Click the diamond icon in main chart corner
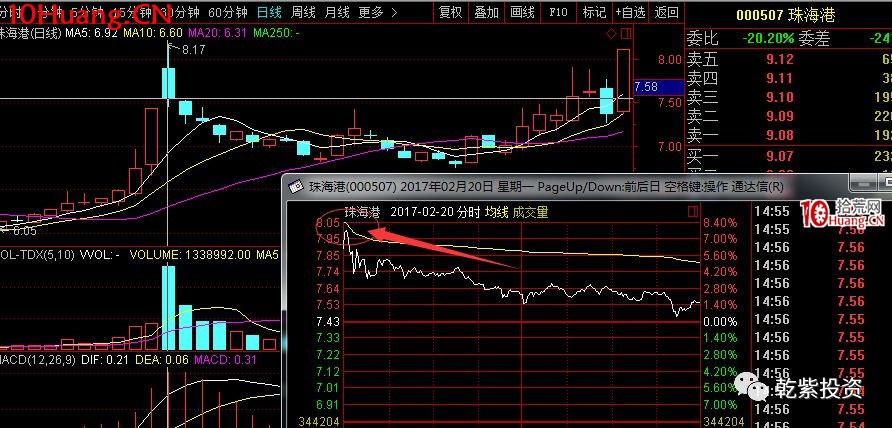The width and height of the screenshot is (892, 428). coord(612,34)
